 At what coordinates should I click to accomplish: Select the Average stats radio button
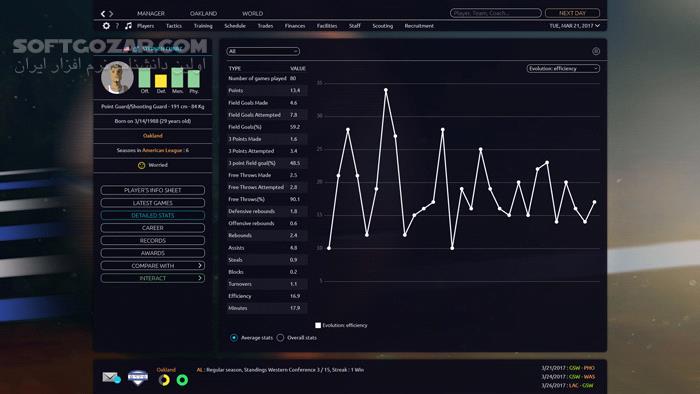click(x=234, y=338)
